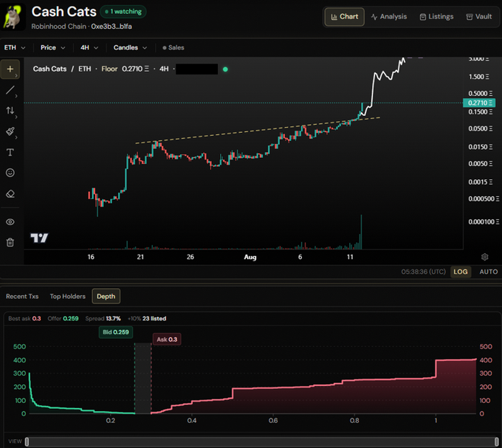
Task: Expand the crosshair tool submenu arrow
Action: pyautogui.click(x=16, y=75)
